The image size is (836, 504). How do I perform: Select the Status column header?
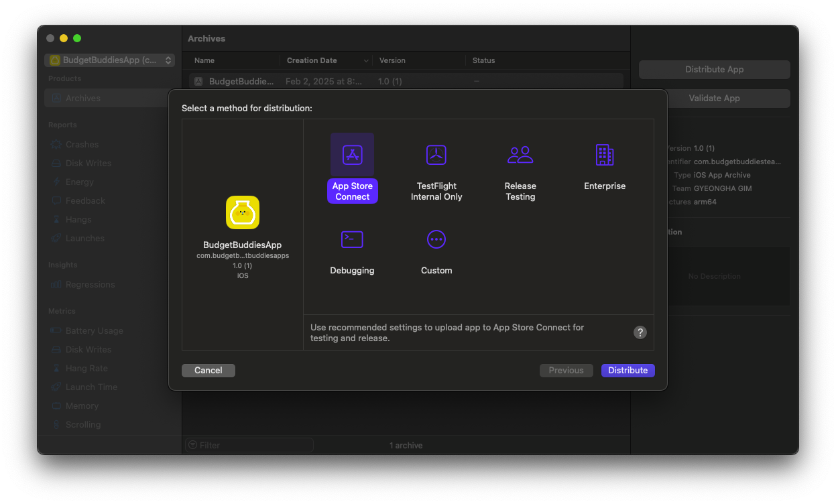(x=483, y=61)
